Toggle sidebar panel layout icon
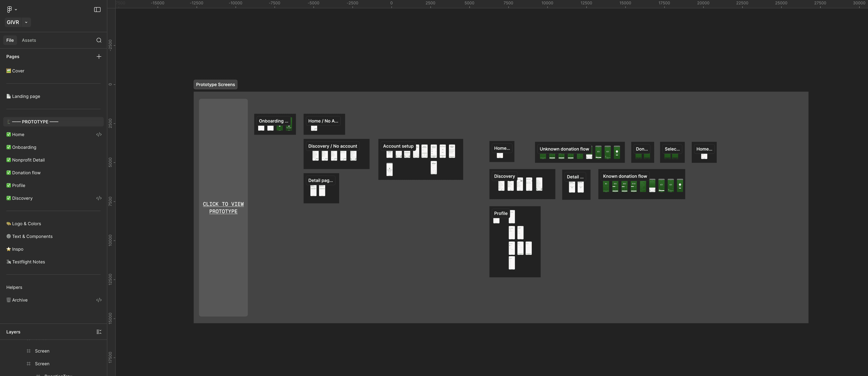The image size is (868, 376). click(97, 9)
